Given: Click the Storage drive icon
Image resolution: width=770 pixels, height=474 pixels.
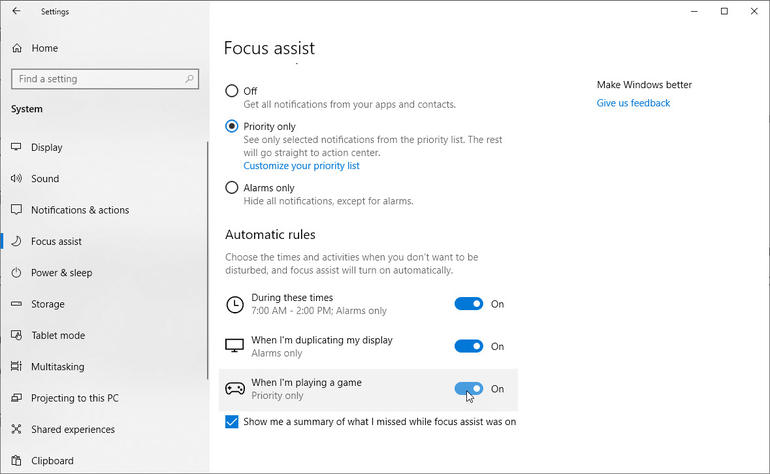Looking at the screenshot, I should pos(16,304).
